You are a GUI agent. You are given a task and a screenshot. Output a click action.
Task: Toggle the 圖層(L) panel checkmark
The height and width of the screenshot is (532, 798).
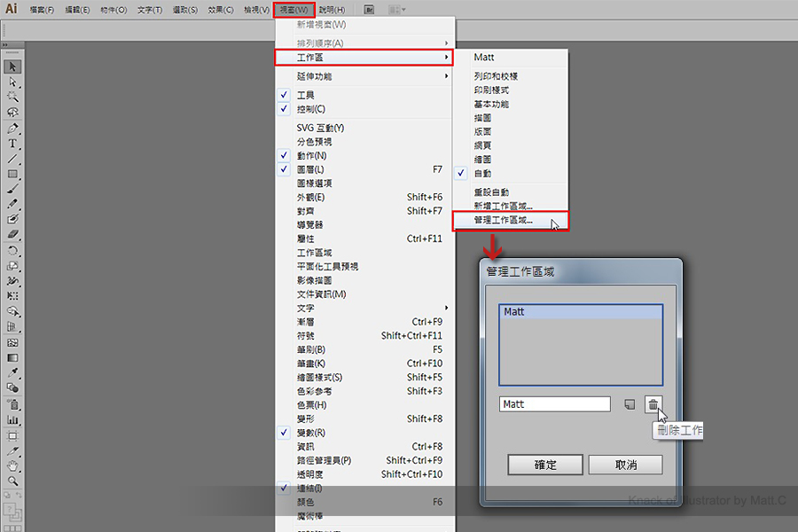(x=310, y=169)
